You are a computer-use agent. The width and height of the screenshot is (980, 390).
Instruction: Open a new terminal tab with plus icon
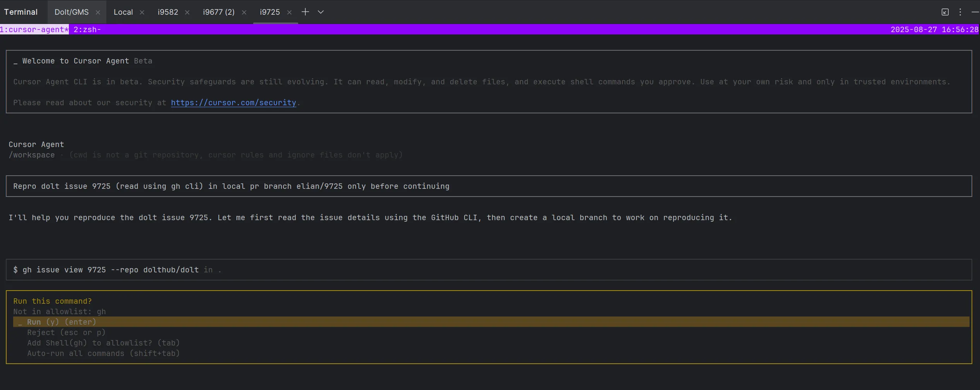point(305,12)
